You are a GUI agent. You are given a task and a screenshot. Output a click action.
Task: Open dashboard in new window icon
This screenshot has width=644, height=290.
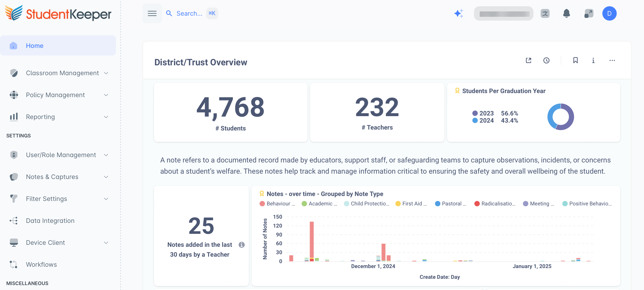[x=528, y=60]
